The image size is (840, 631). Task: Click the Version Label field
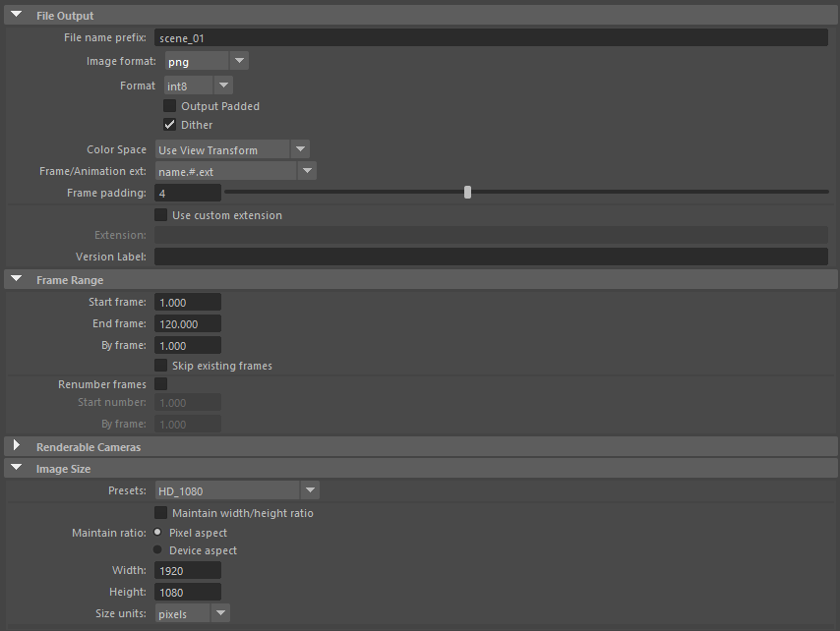[x=491, y=257]
